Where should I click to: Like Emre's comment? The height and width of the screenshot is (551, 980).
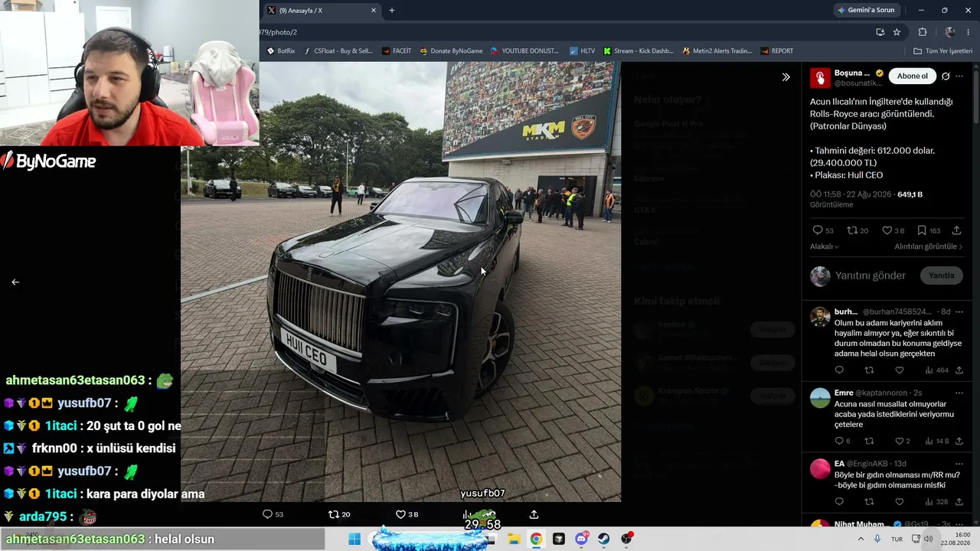(x=900, y=441)
